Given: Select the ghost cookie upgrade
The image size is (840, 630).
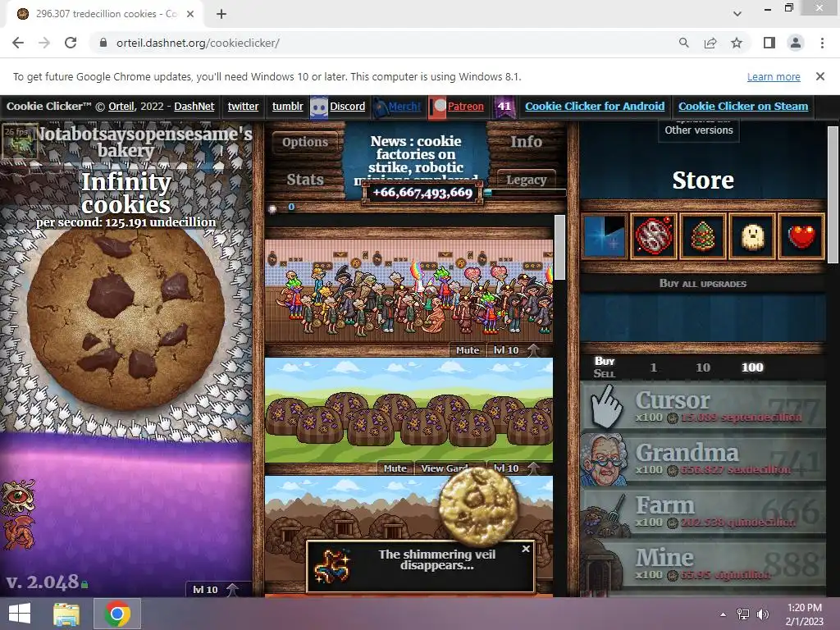Looking at the screenshot, I should pos(752,235).
